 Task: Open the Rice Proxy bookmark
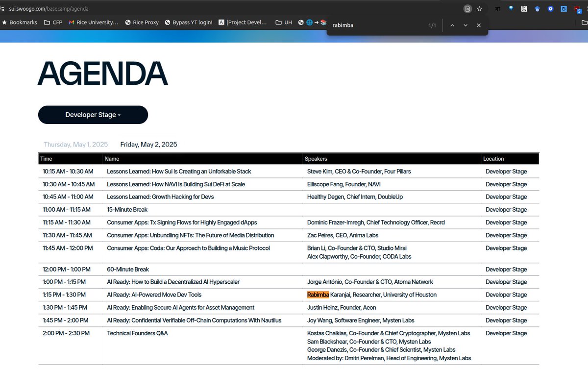click(x=142, y=23)
